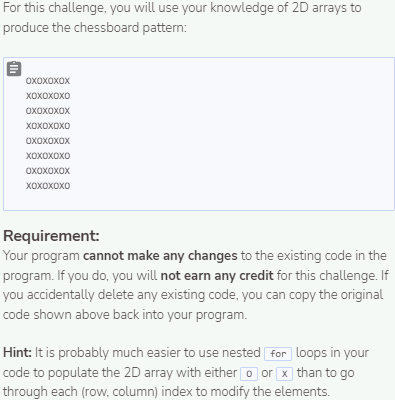Click the seventh pattern row of the chessboard
395x400 pixels.
click(48, 171)
